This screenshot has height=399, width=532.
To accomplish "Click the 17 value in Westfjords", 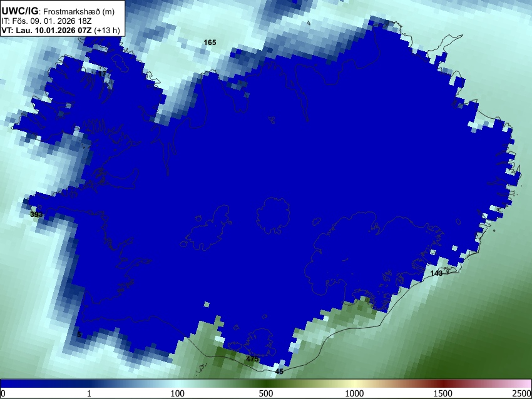I will point(102,74).
